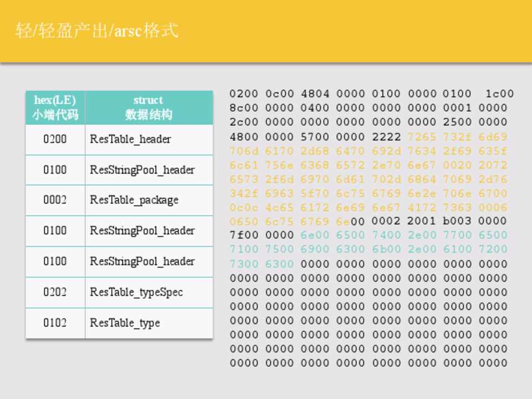Click the 0002 cell in the table

(x=55, y=200)
